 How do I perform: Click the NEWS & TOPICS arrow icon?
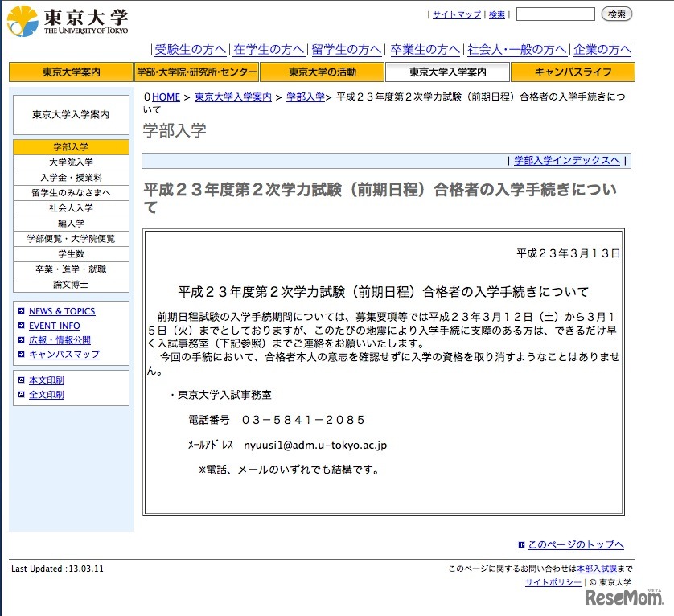click(x=22, y=311)
